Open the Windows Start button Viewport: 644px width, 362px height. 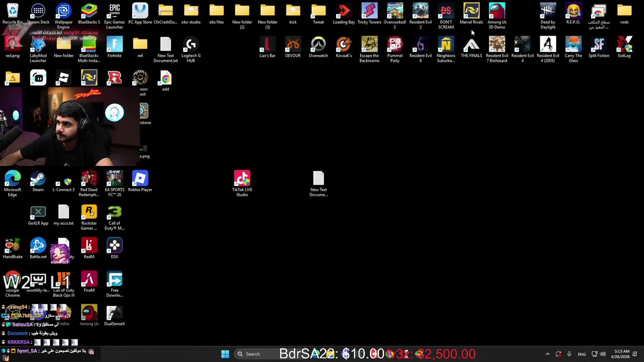(225, 354)
